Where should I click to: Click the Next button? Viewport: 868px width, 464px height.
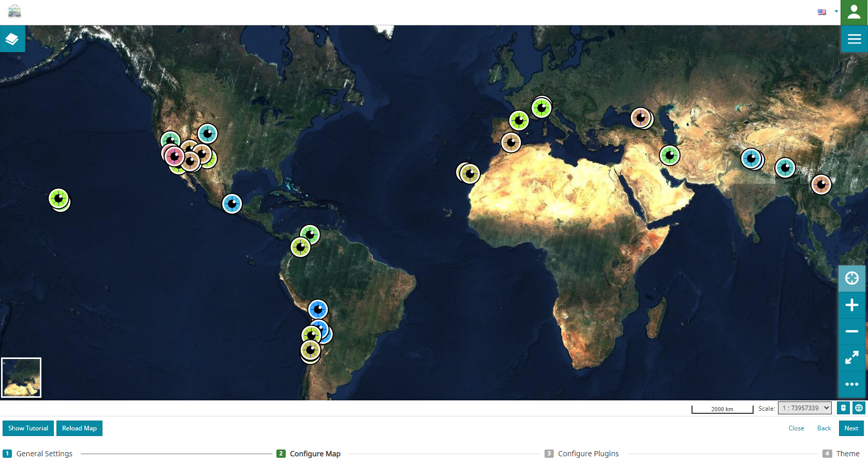click(x=851, y=428)
